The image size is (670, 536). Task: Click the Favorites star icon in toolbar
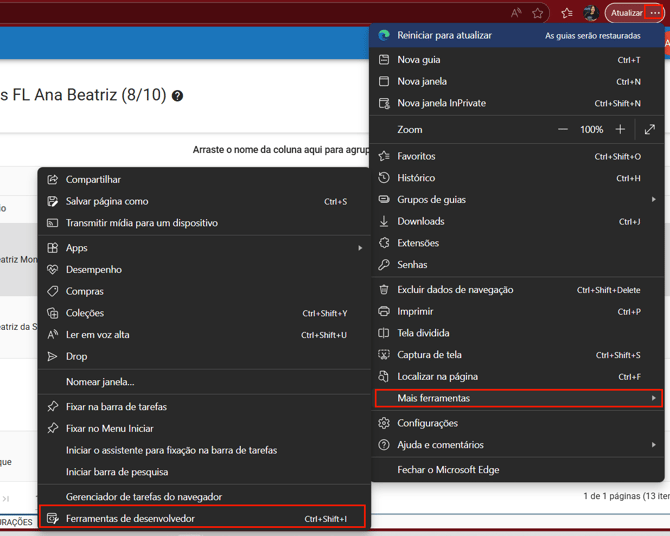tap(538, 13)
